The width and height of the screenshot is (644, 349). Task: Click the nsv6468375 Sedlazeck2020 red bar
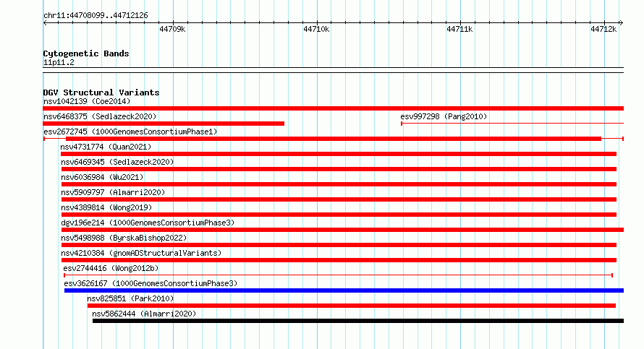[x=164, y=124]
